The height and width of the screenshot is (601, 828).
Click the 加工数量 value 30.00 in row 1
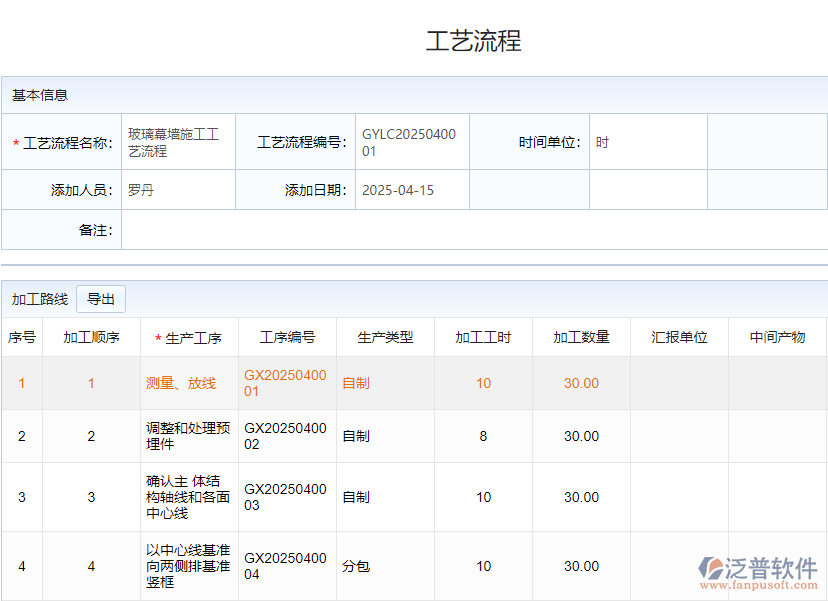[581, 382]
